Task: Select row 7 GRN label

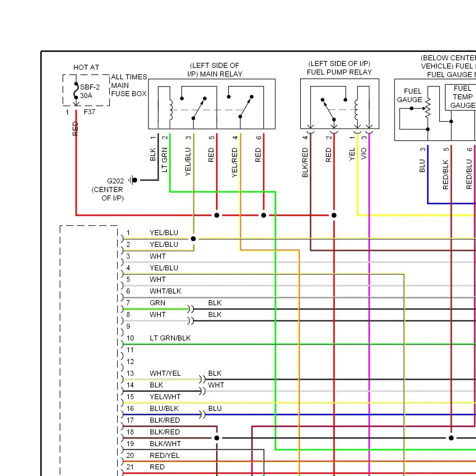Action: click(157, 303)
